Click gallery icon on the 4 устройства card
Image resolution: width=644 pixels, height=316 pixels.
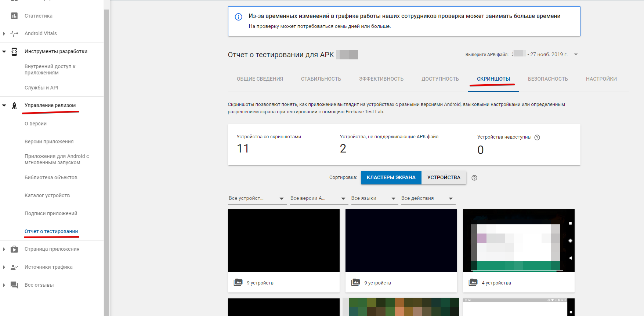click(473, 282)
